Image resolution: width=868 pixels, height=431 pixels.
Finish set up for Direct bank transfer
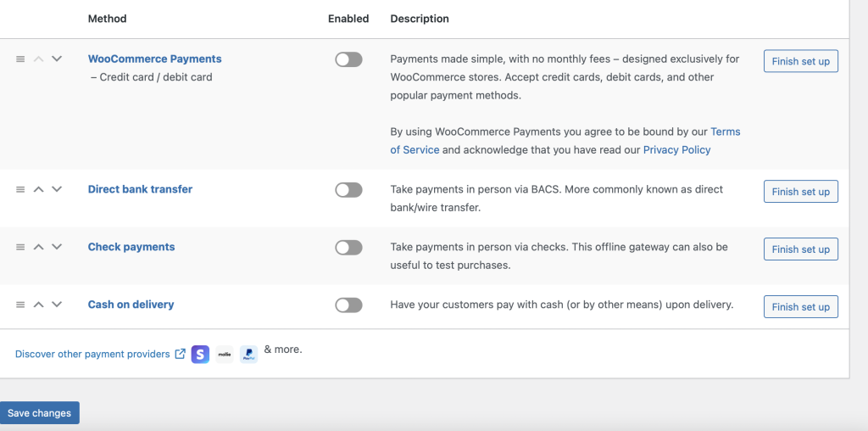(x=800, y=191)
